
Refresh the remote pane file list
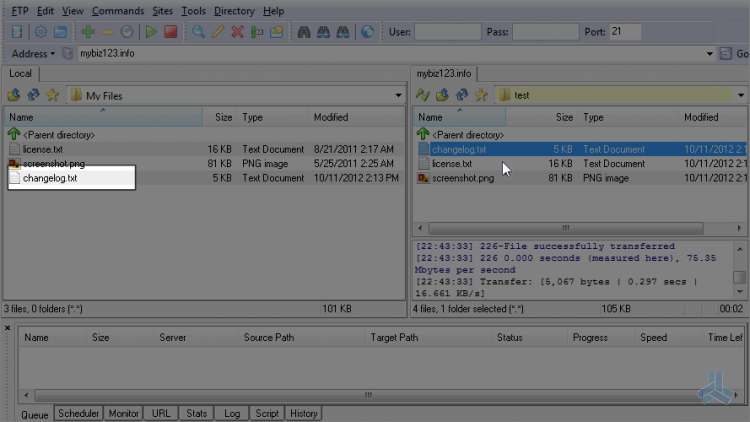[462, 95]
